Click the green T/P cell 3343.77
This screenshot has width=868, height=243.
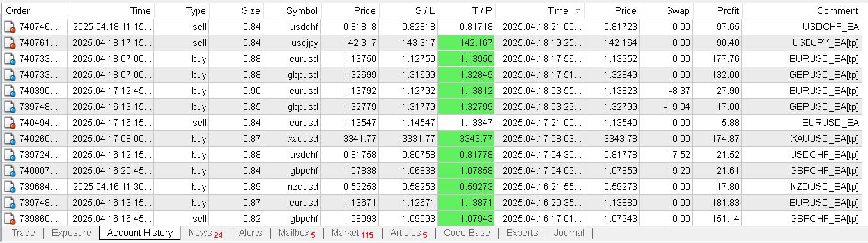pos(467,139)
